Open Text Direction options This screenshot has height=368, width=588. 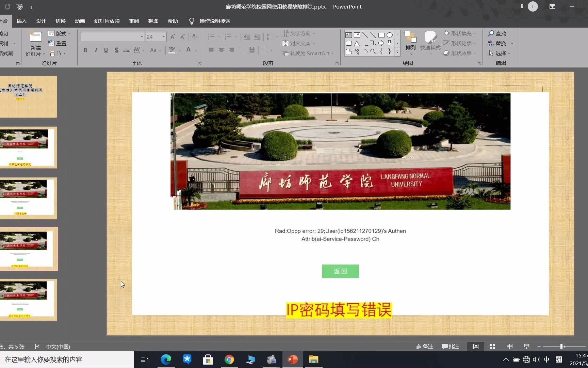[x=299, y=33]
